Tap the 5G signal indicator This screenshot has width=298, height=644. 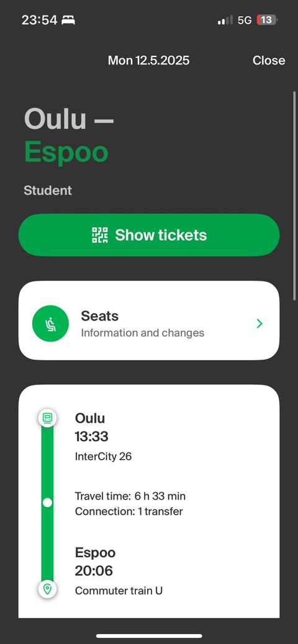(x=245, y=20)
